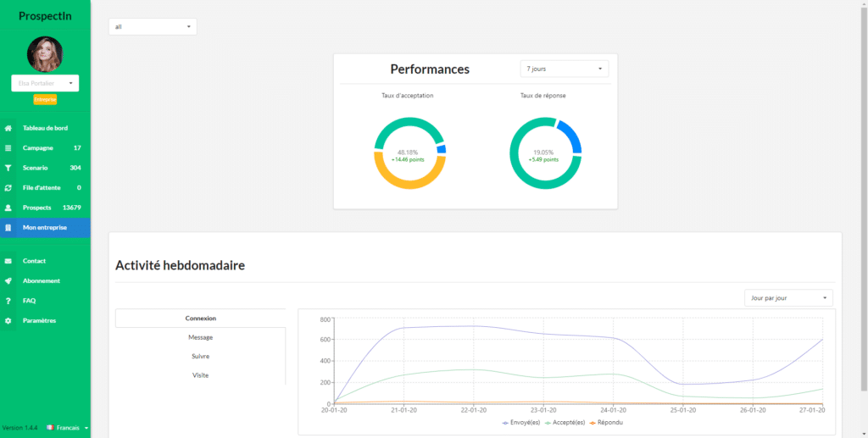Click the '+14.46 points' text
Screen dimensions: 868x438
click(x=408, y=159)
